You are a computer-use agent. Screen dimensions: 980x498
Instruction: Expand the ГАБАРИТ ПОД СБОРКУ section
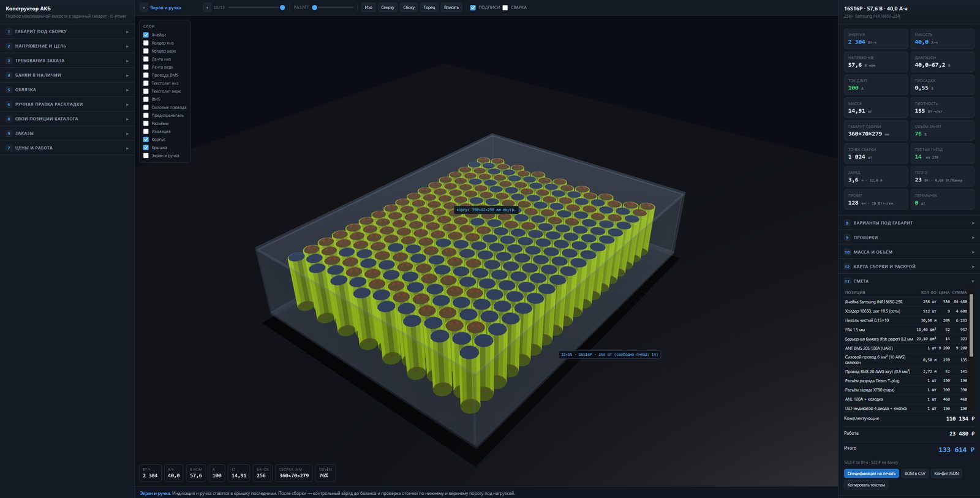(67, 31)
